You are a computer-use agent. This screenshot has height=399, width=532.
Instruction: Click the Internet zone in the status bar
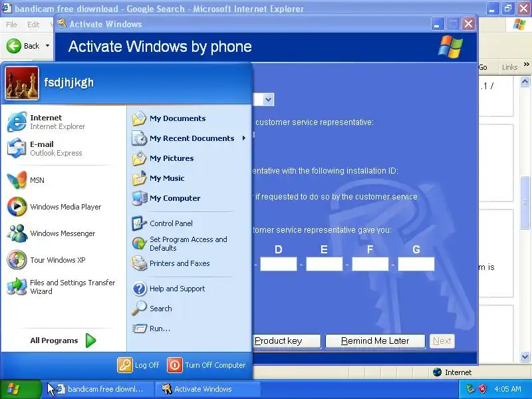(x=452, y=372)
